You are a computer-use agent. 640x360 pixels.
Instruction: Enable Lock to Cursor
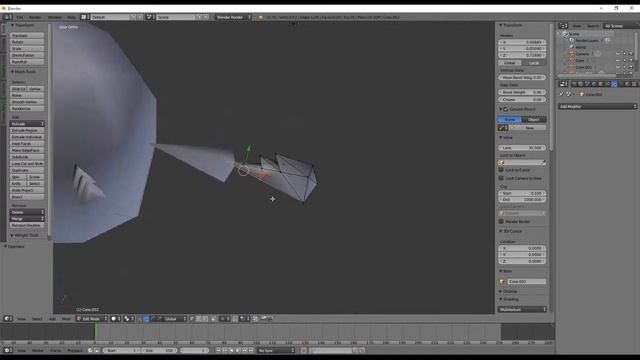[501, 170]
